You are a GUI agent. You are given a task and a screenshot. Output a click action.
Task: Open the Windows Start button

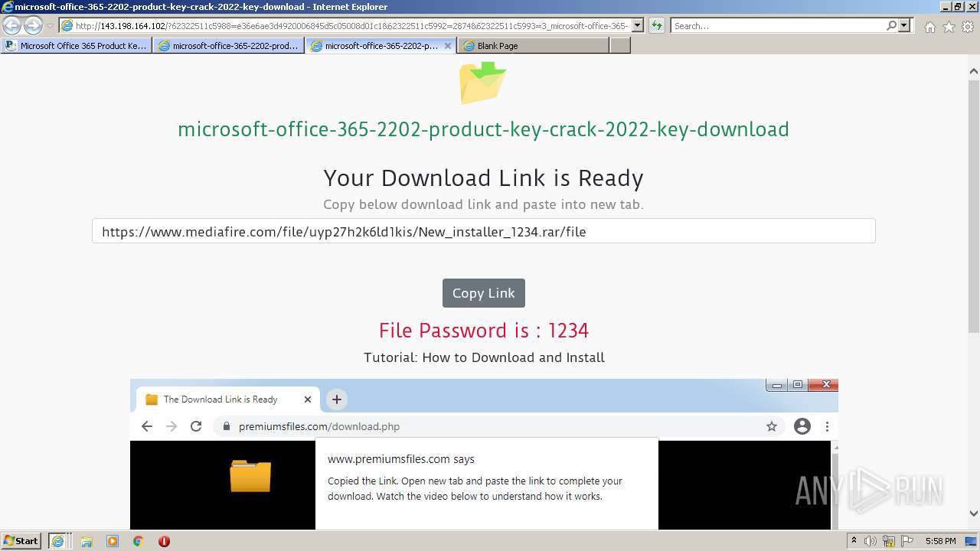tap(21, 541)
